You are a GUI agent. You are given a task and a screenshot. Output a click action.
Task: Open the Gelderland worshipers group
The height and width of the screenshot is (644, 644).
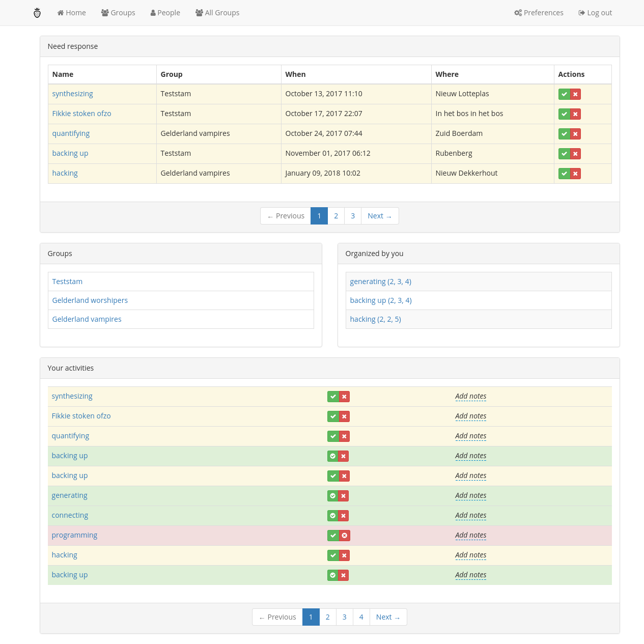coord(90,300)
